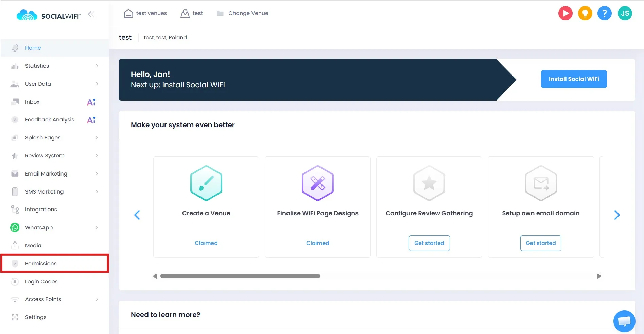Click the test venue breadcrumb link
This screenshot has height=334, width=644.
coord(192,13)
